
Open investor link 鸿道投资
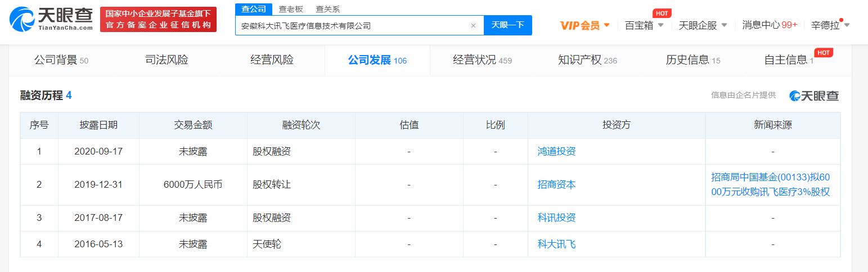click(x=556, y=151)
